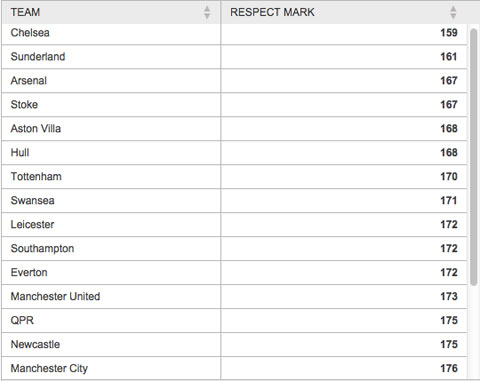Select the Arsenal row

coord(234,81)
